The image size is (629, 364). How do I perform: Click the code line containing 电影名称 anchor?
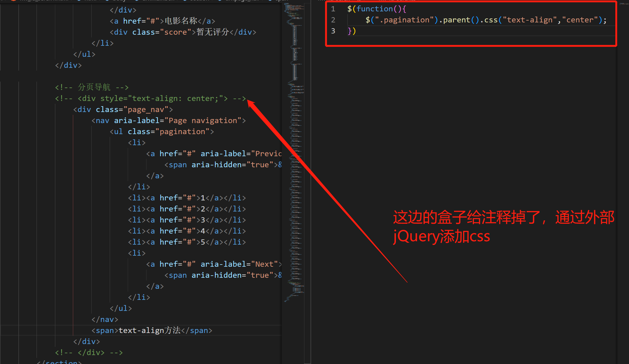(x=162, y=21)
